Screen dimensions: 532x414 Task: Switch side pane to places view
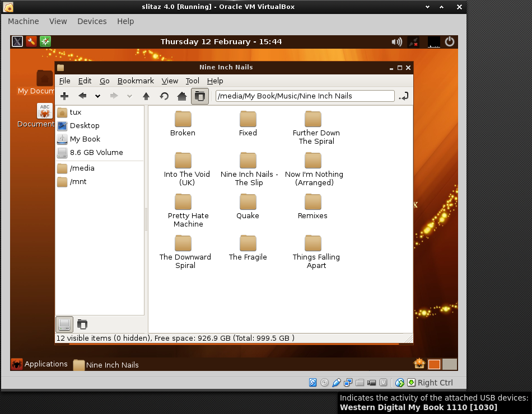pyautogui.click(x=64, y=324)
